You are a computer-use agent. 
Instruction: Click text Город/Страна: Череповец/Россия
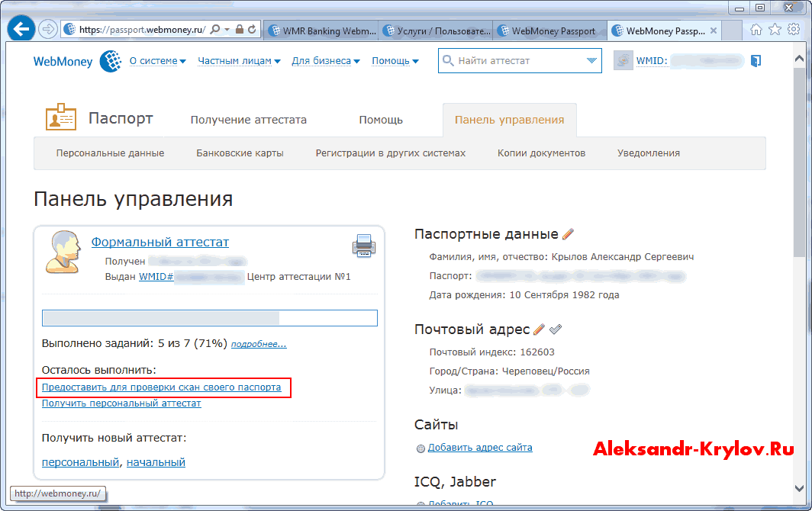pos(510,371)
